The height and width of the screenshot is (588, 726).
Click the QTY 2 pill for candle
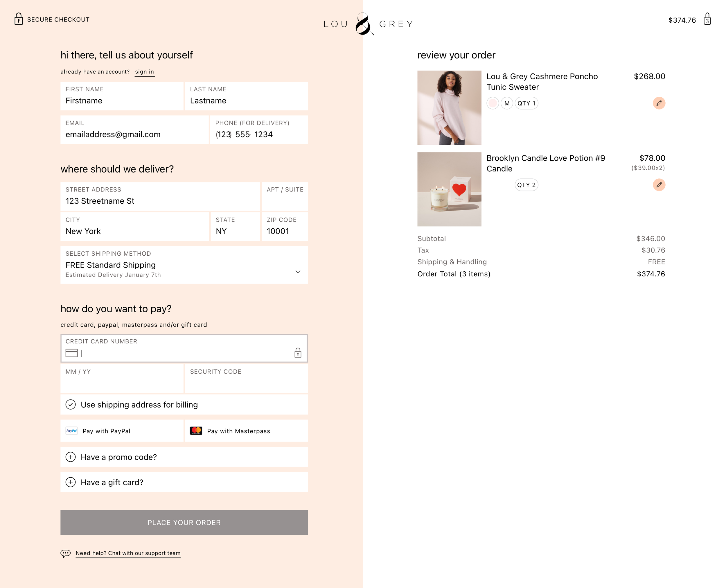pos(526,185)
